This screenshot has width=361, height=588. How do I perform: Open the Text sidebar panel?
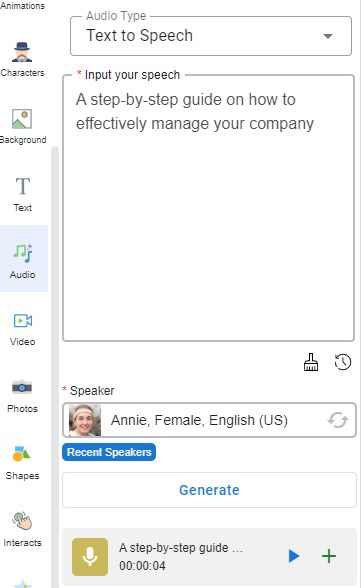(22, 194)
